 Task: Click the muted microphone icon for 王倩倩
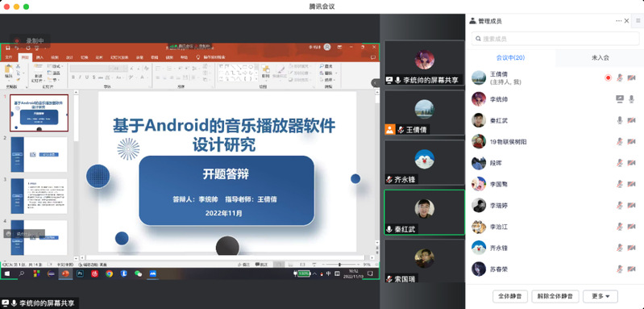tap(620, 77)
